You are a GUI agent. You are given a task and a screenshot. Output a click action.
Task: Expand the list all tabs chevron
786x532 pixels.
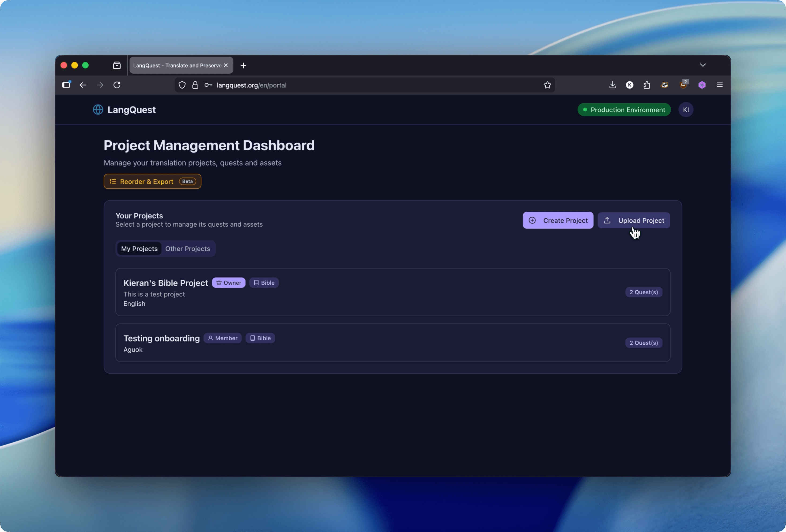pyautogui.click(x=702, y=65)
